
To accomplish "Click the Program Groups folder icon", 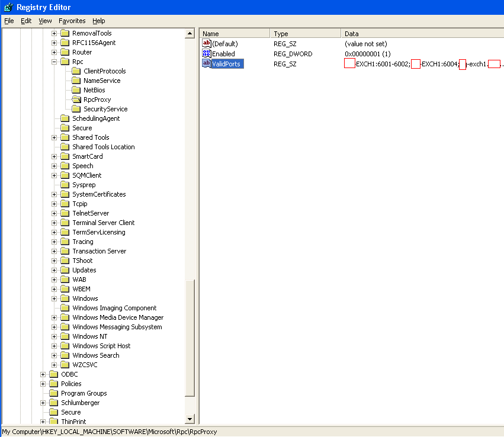I will click(54, 393).
